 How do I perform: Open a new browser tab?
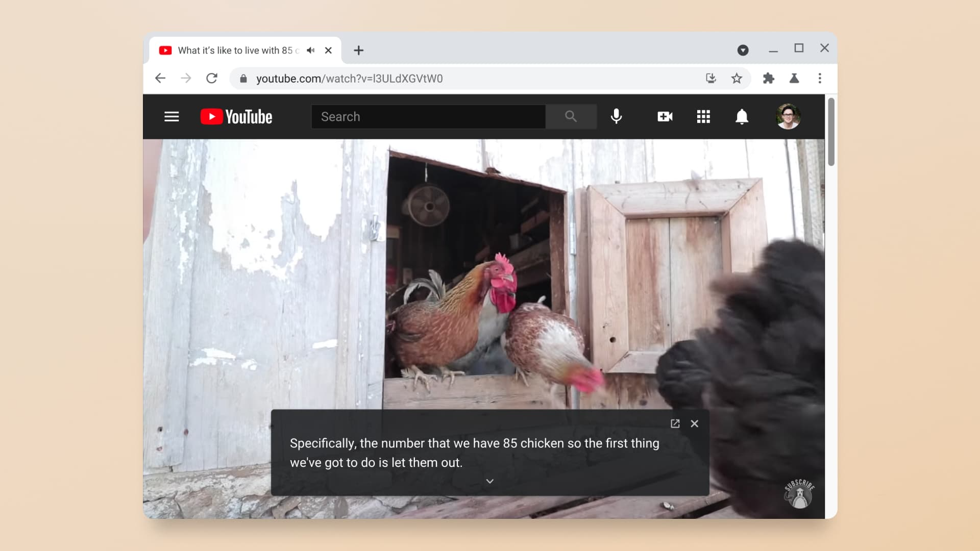(358, 51)
